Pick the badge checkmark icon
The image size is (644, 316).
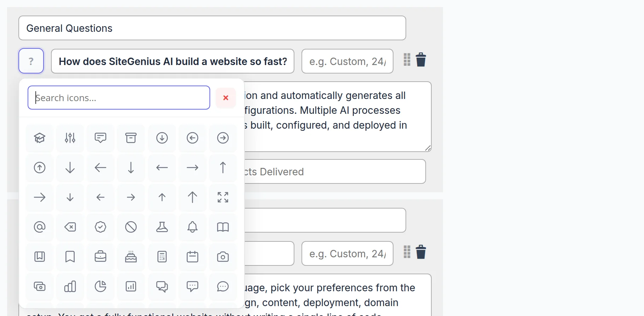[x=100, y=227]
